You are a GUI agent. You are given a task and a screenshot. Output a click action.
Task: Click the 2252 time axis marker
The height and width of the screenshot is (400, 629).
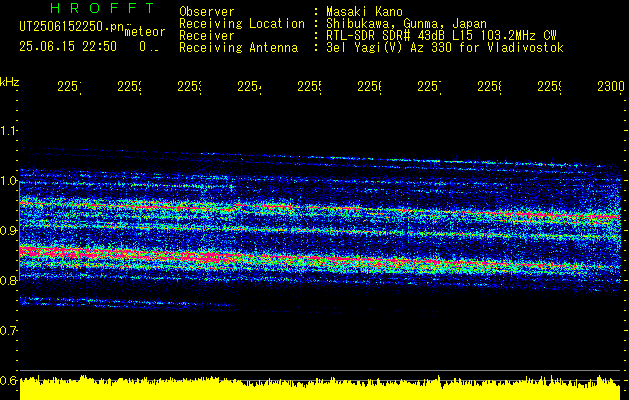tap(130, 87)
